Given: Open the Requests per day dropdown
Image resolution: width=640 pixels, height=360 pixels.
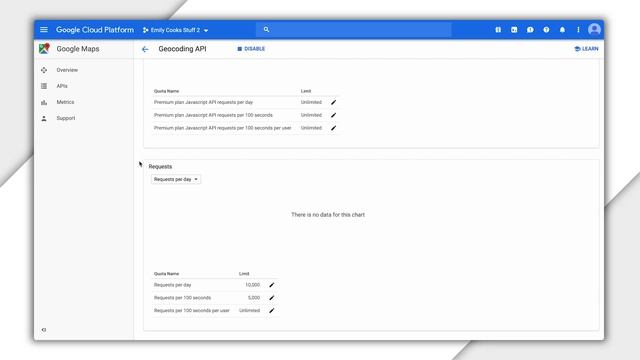Looking at the screenshot, I should 176,179.
